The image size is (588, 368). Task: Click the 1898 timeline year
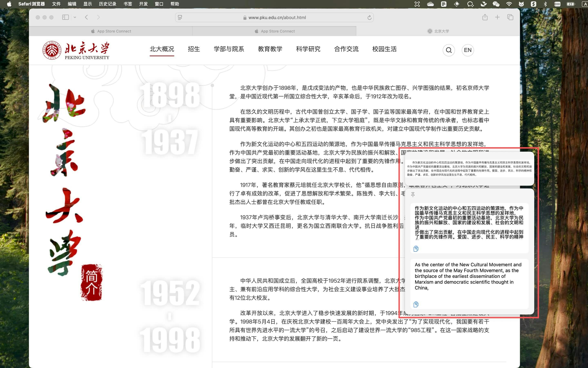[x=170, y=95]
